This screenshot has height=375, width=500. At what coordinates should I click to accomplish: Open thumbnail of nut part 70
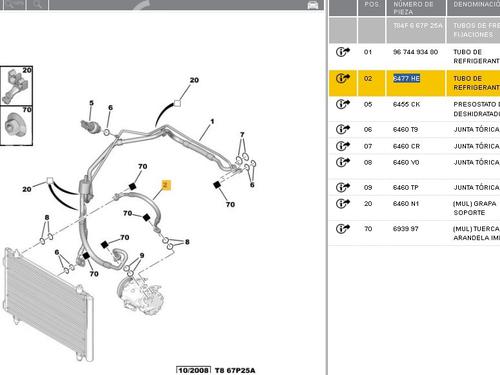pos(16,125)
